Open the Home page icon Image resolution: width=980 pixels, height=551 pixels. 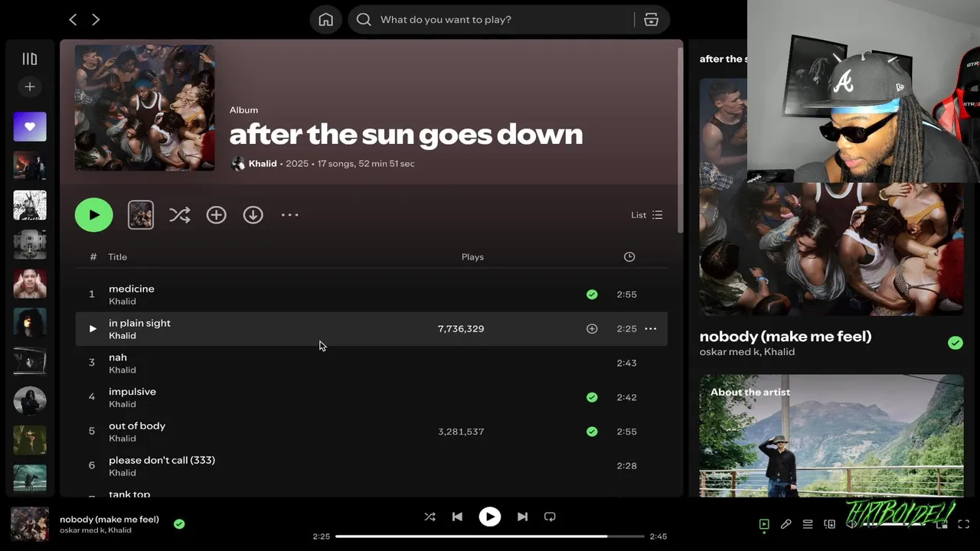coord(326,19)
